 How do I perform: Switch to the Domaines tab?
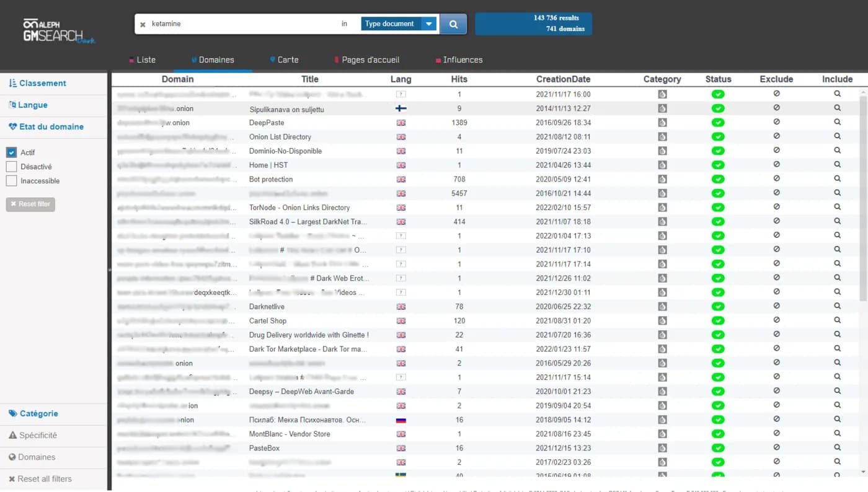point(213,60)
